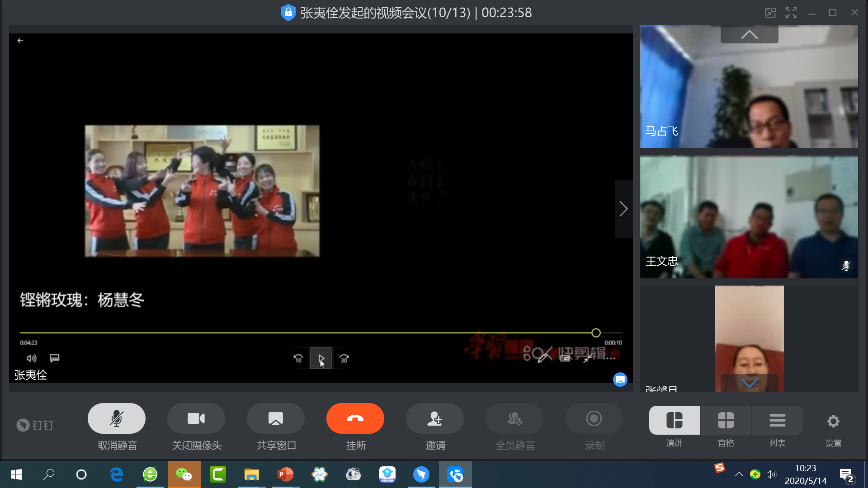The width and height of the screenshot is (868, 488).
Task: Toggle fullscreen icon in title bar
Action: (x=791, y=13)
